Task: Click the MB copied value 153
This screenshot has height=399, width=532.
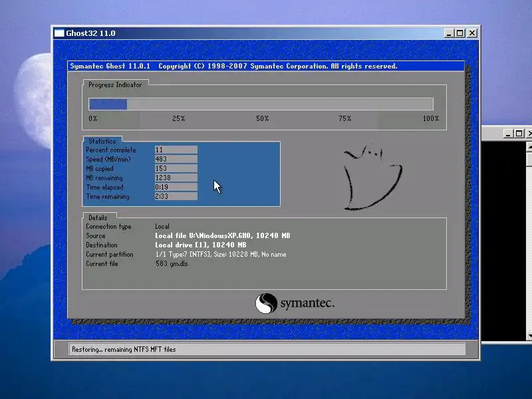Action: click(x=176, y=168)
